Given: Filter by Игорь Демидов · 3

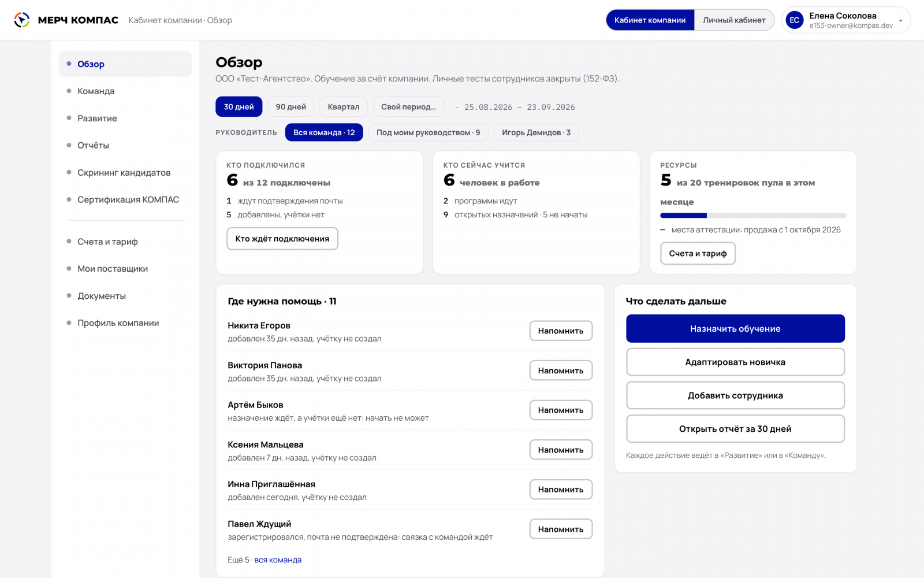Looking at the screenshot, I should pyautogui.click(x=536, y=132).
